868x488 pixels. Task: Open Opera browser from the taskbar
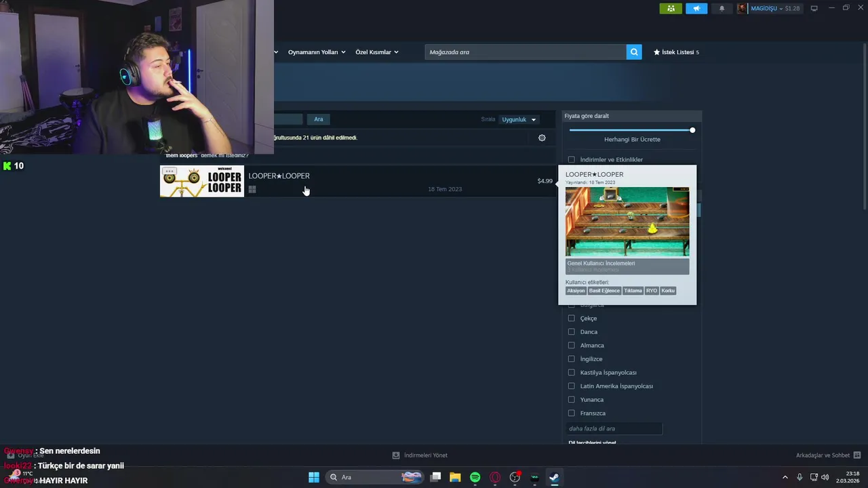[x=495, y=477]
